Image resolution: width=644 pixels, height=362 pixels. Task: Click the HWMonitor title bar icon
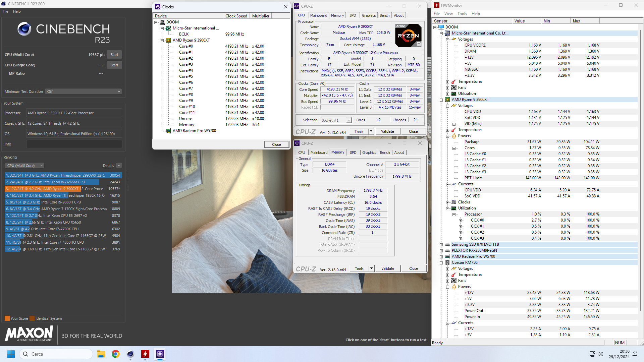click(x=437, y=5)
